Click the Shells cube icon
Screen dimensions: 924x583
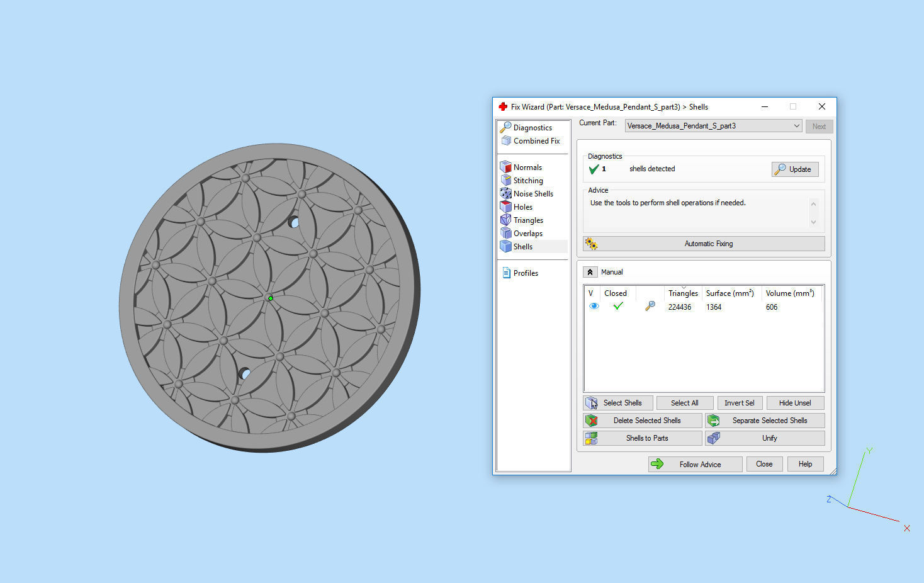(505, 247)
